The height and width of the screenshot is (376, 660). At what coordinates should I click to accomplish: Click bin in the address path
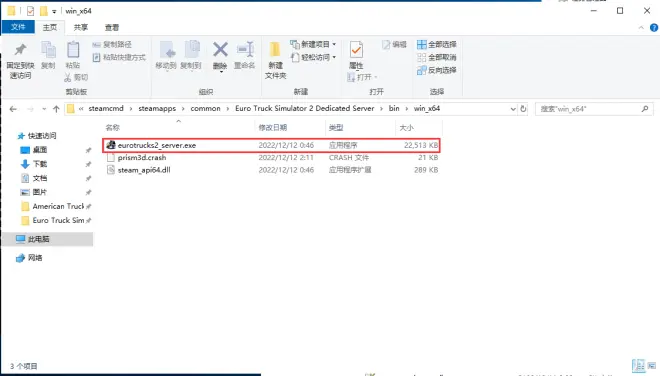pos(394,109)
